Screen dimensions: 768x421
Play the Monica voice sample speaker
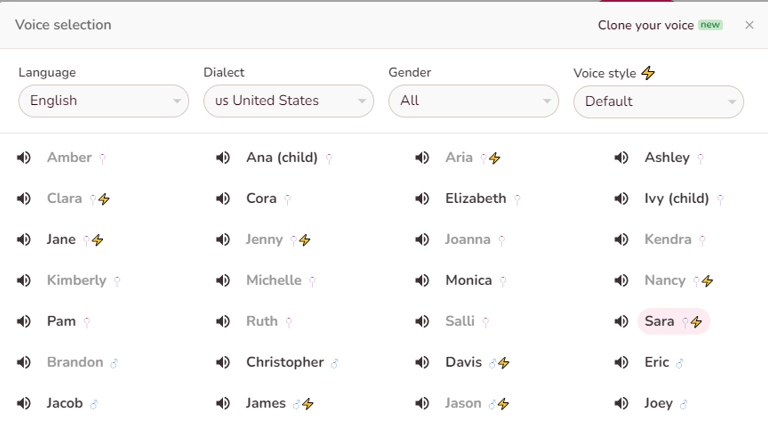422,281
